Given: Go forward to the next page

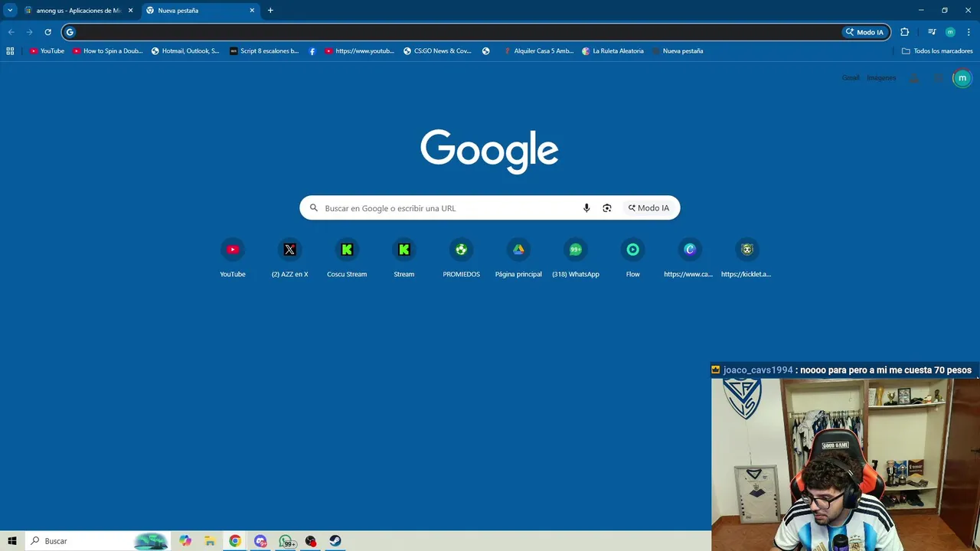Looking at the screenshot, I should point(29,32).
